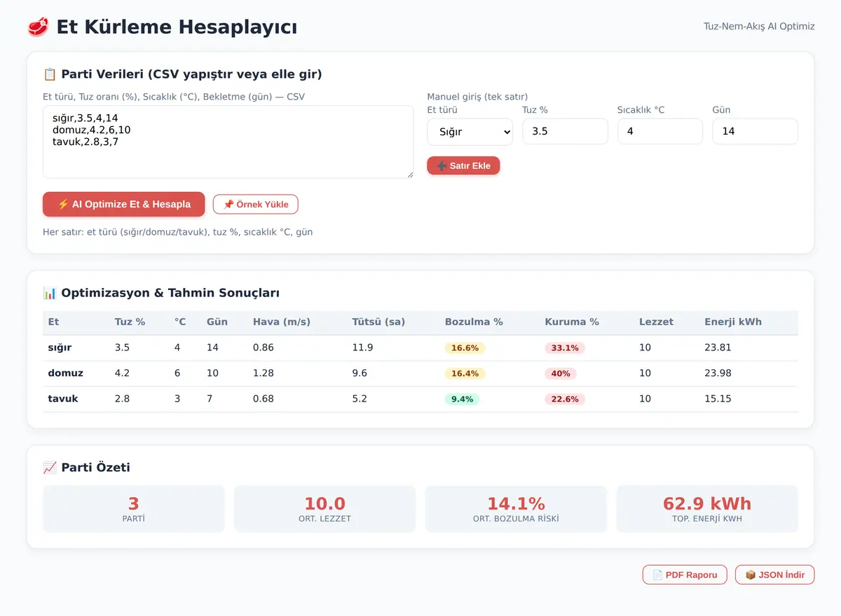Click the Her satır format hint text
Viewport: 841px width, 616px height.
tap(178, 232)
